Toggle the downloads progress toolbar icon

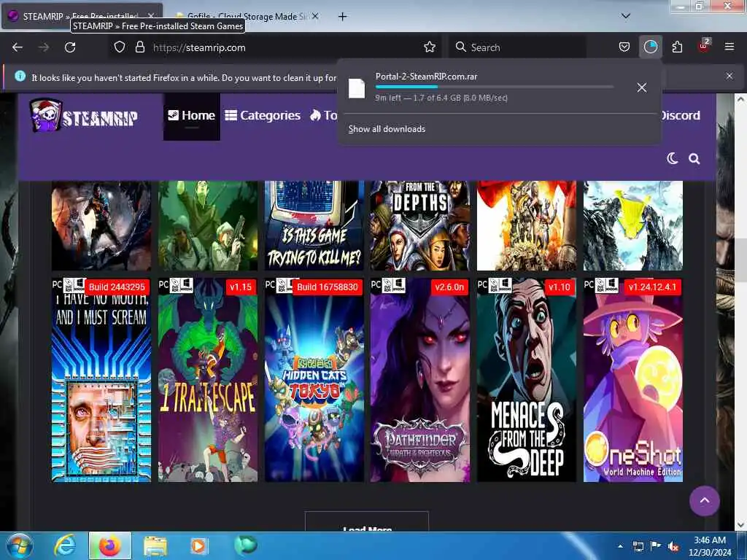click(x=650, y=47)
